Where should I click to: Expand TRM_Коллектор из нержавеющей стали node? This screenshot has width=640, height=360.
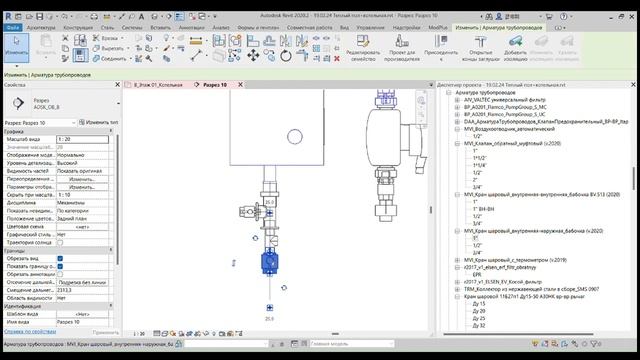point(457,289)
